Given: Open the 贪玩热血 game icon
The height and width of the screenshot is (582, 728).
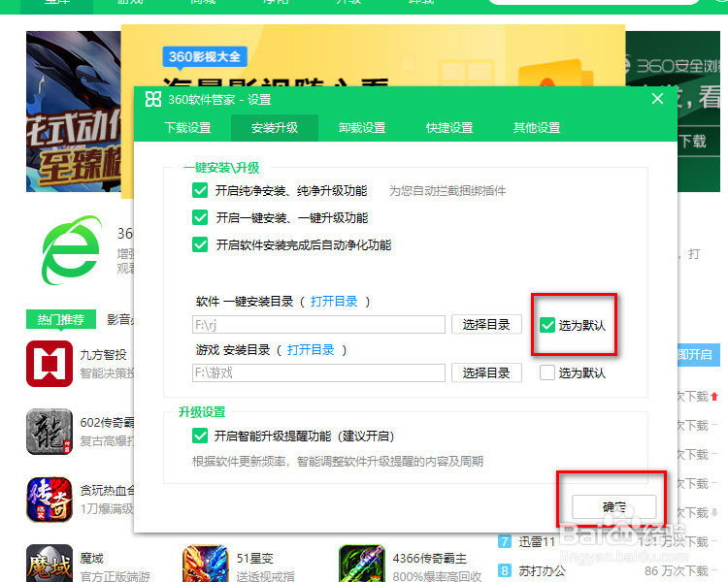Looking at the screenshot, I should click(x=50, y=500).
